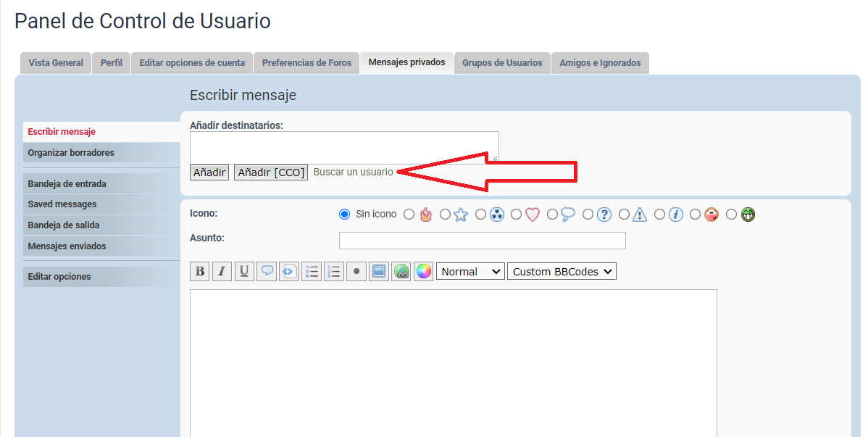Click the 'Buscar un usuario' link

[353, 172]
